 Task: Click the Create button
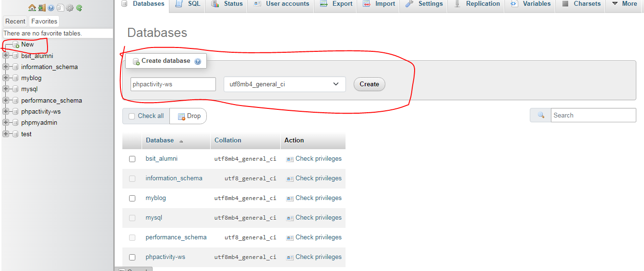click(370, 84)
